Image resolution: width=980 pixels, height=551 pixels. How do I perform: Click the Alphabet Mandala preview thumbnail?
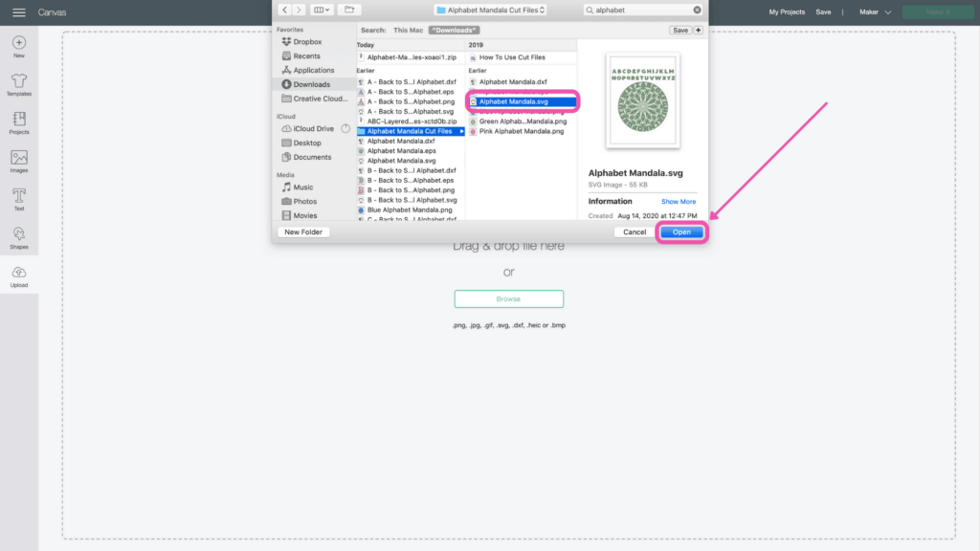point(642,100)
